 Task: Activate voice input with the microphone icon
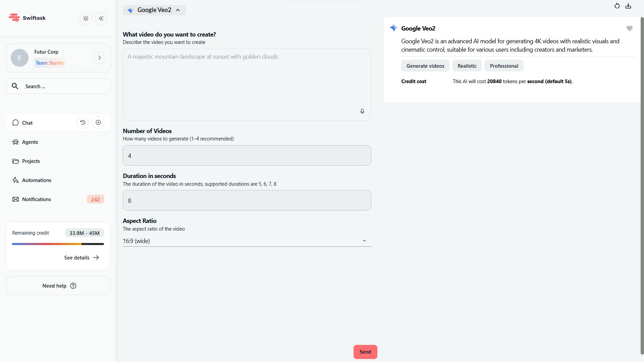click(x=362, y=111)
